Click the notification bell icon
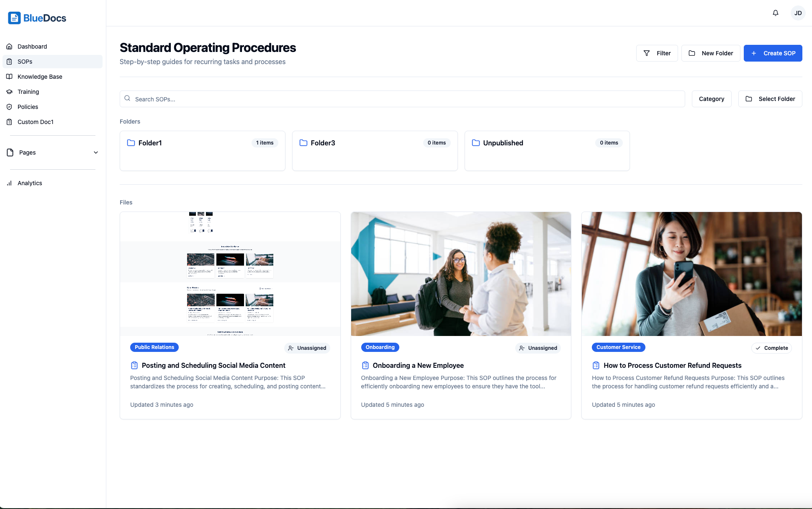 tap(775, 13)
